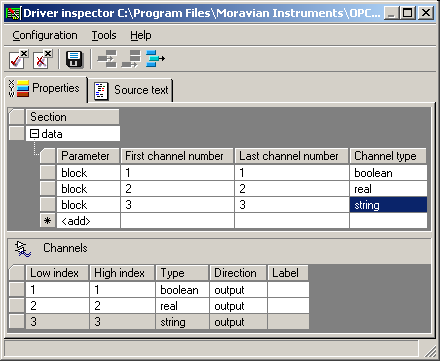This screenshot has width=440, height=361.
Task: Click the Section column header
Action: (x=72, y=117)
